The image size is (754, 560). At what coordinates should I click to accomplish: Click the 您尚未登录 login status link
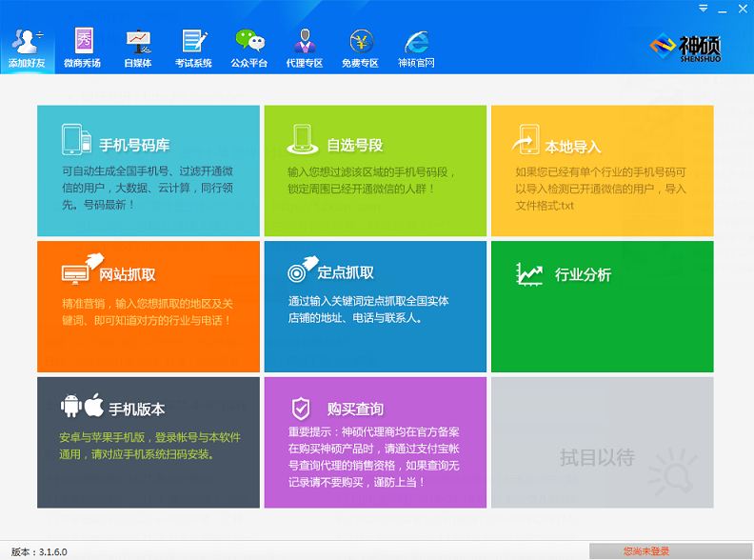(646, 551)
